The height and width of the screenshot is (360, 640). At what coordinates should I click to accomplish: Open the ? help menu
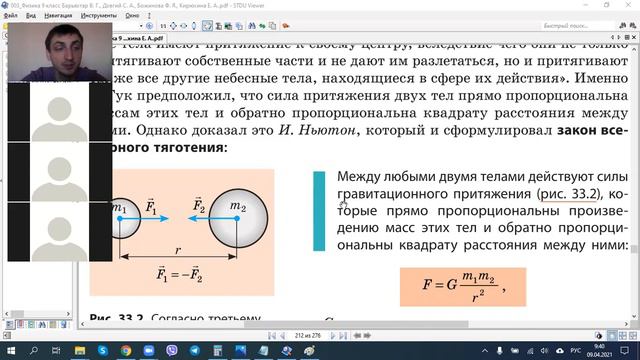click(x=149, y=16)
